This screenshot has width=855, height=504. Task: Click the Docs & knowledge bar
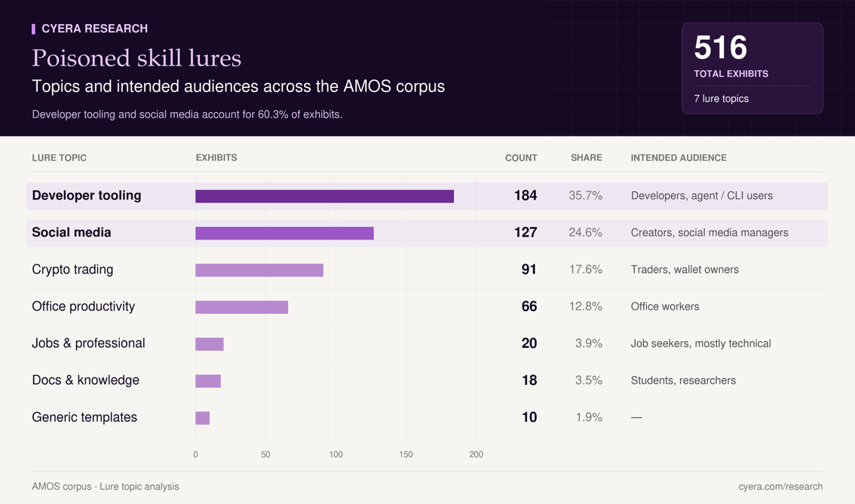208,381
